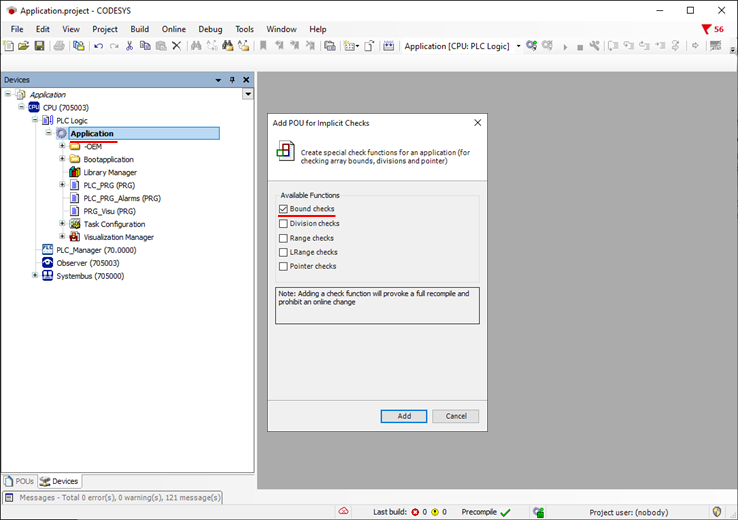Enable the Division checks option
The width and height of the screenshot is (738, 520).
click(x=284, y=224)
